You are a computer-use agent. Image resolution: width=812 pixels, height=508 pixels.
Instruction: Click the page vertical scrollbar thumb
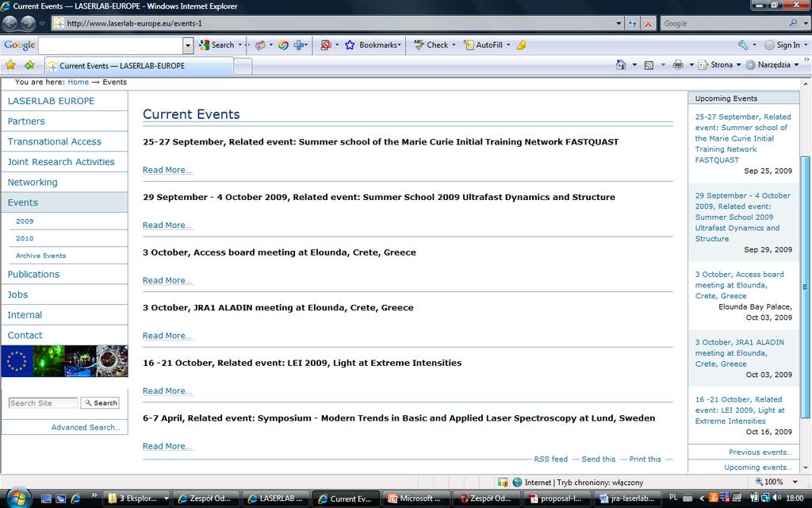[x=806, y=287]
